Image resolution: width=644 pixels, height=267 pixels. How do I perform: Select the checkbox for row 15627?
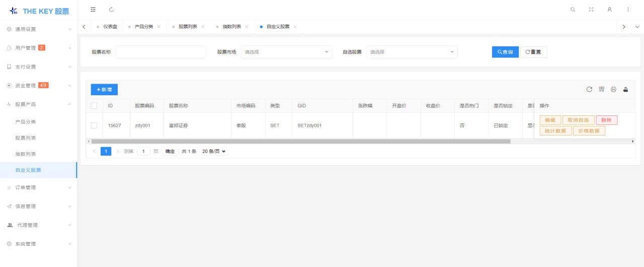tap(94, 125)
